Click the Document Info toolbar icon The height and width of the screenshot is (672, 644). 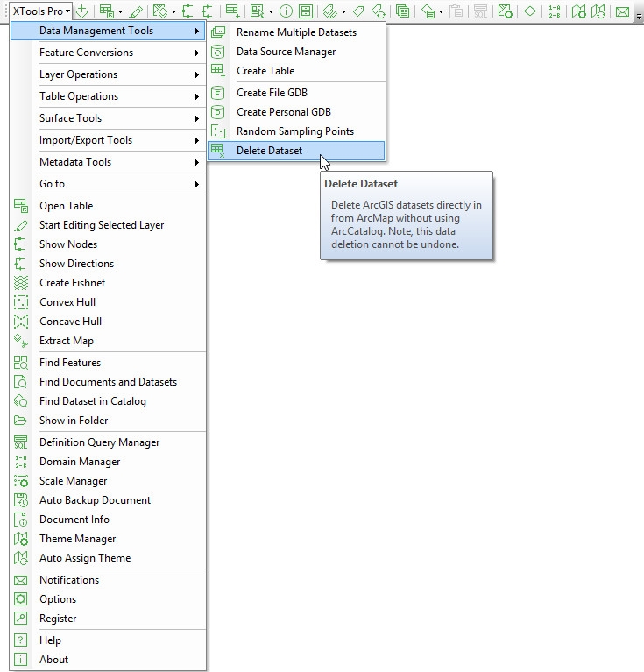286,11
